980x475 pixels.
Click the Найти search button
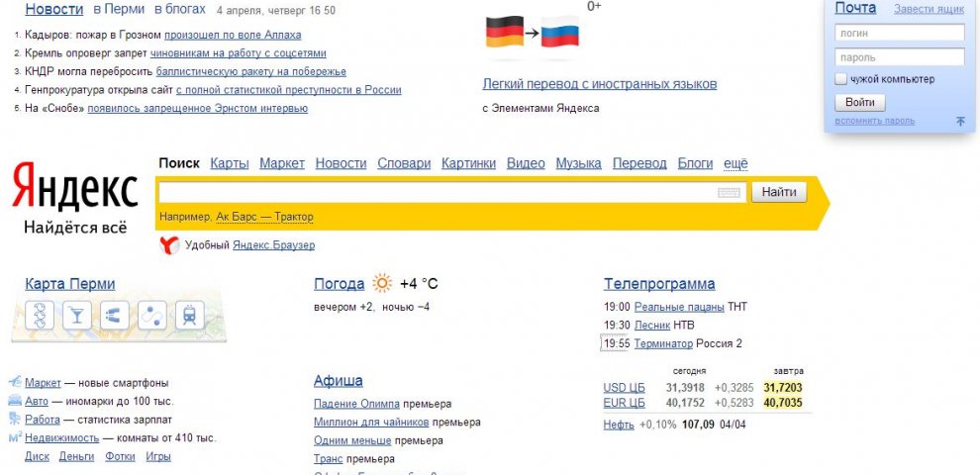779,193
